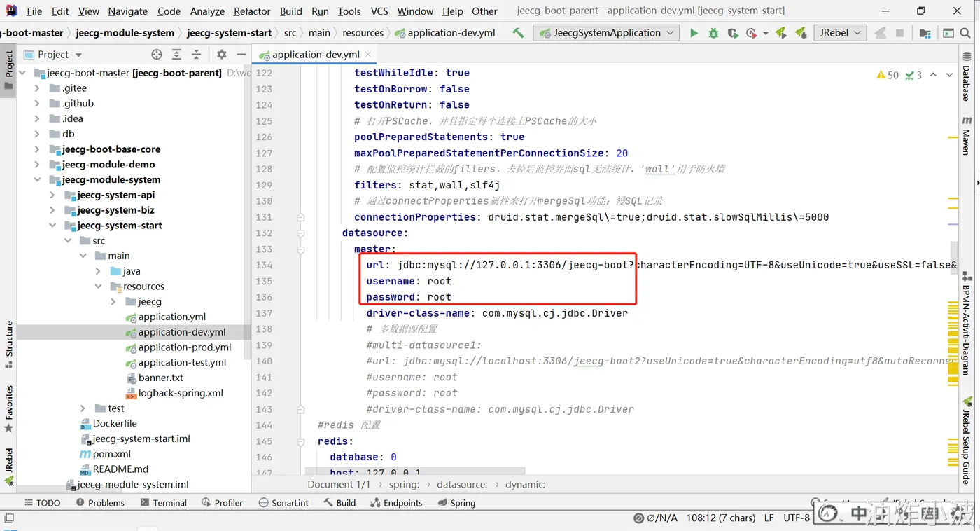The image size is (980, 531).
Task: Collapse the jeecg-system-start folder
Action: 52,226
